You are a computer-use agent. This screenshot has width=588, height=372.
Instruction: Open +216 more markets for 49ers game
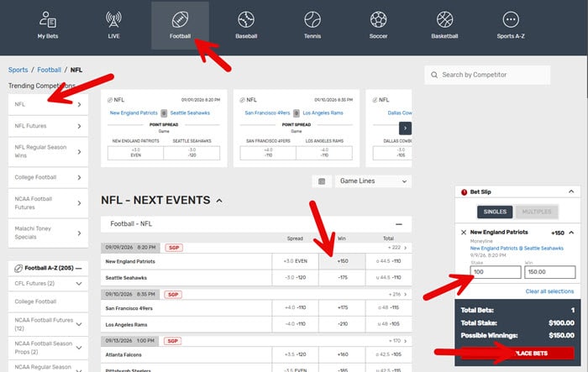point(397,295)
